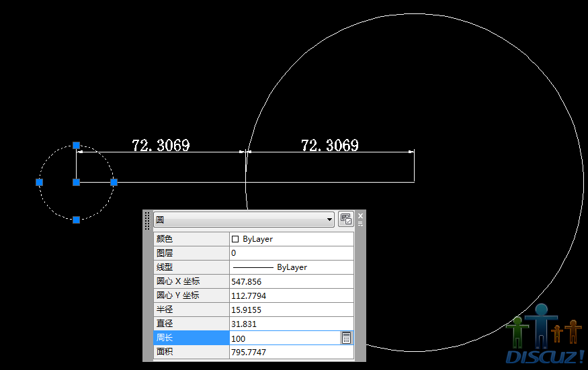Image resolution: width=588 pixels, height=370 pixels.
Task: Click the center grip of the small circle
Action: [x=76, y=182]
